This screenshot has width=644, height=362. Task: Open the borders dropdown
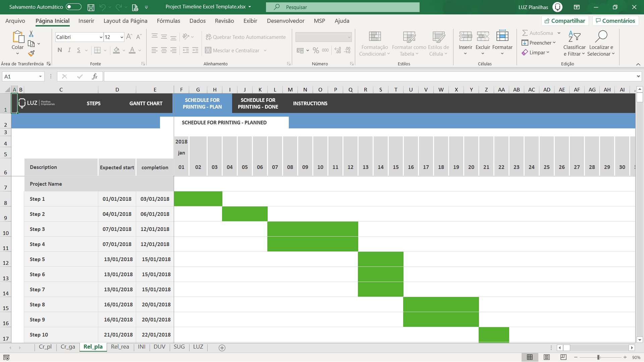[104, 50]
